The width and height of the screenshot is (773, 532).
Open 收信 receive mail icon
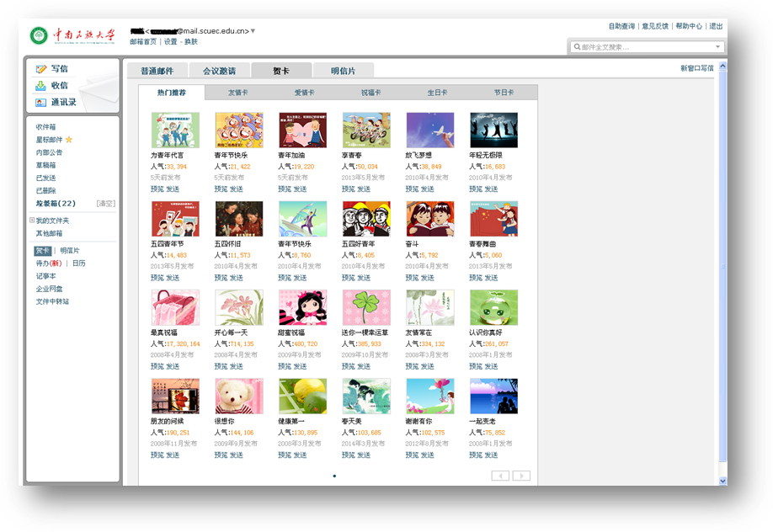(40, 86)
